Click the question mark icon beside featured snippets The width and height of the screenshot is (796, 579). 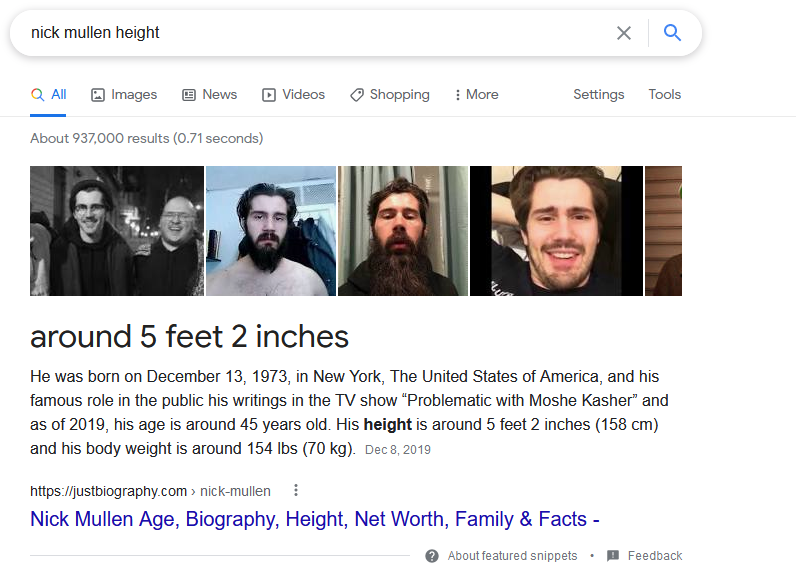(x=432, y=556)
